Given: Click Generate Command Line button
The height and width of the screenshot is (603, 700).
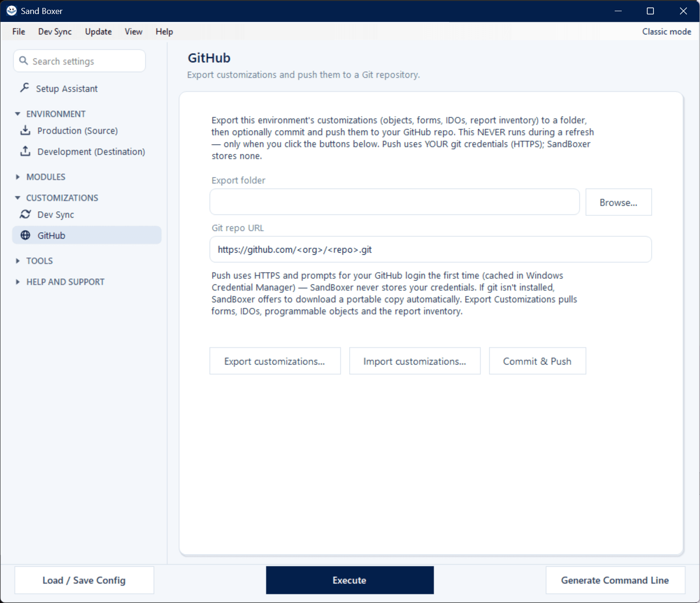Looking at the screenshot, I should [x=615, y=580].
